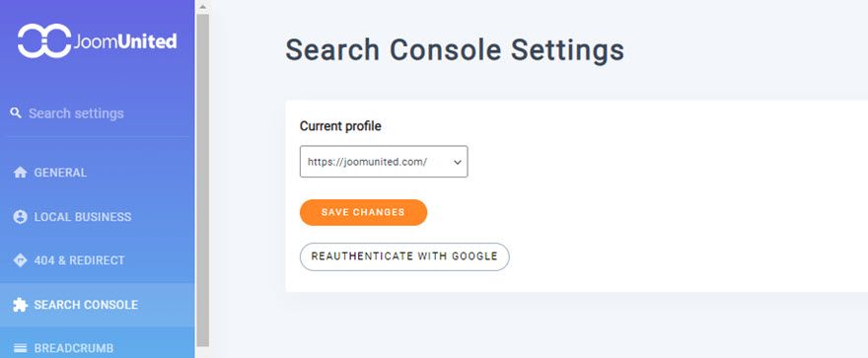Open the GENERAL settings menu item

click(98, 173)
